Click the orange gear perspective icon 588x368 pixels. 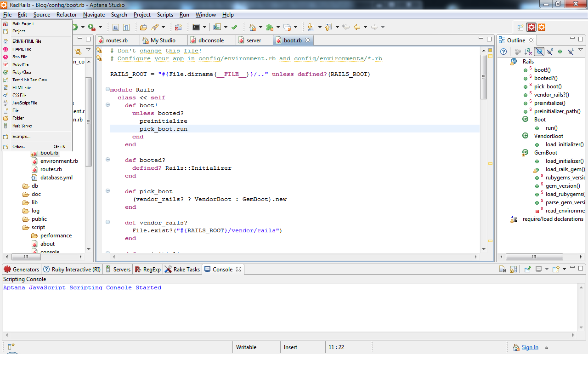tap(542, 28)
